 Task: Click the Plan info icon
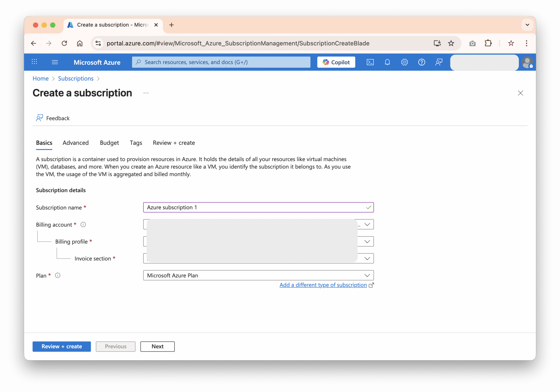click(x=58, y=275)
